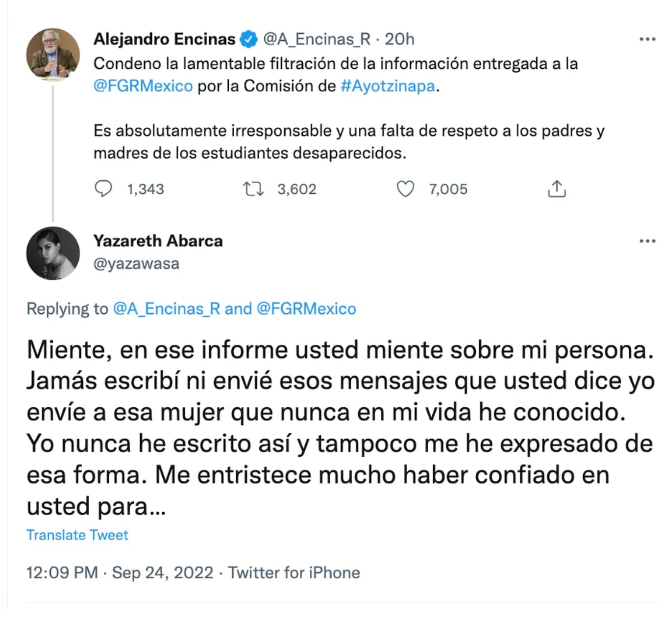Open more options on Yazareth Abarca tweet
This screenshot has height=620, width=672.
(647, 241)
